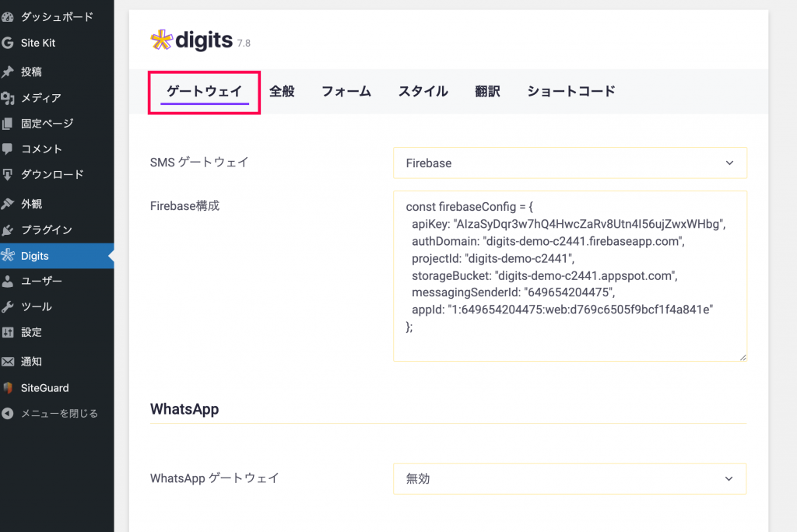This screenshot has width=797, height=532.
Task: Open the WhatsApp ゲートウェイ 無効 dropdown
Action: [x=570, y=478]
